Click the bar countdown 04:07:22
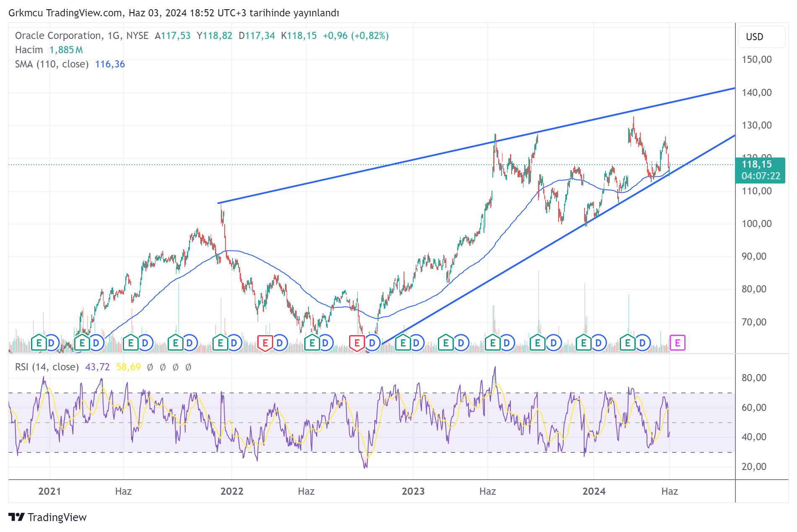This screenshot has width=797, height=532. 761,176
